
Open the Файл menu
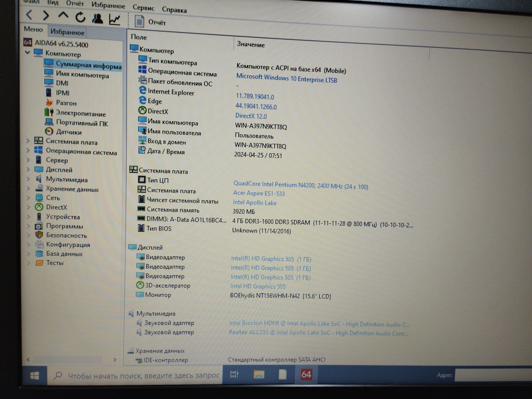(x=31, y=2)
